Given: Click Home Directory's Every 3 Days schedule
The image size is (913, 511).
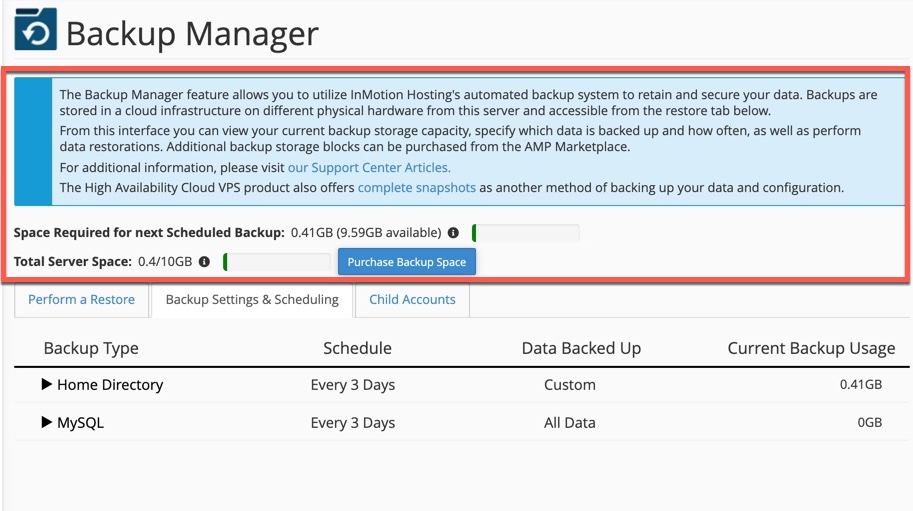Looking at the screenshot, I should pos(353,385).
